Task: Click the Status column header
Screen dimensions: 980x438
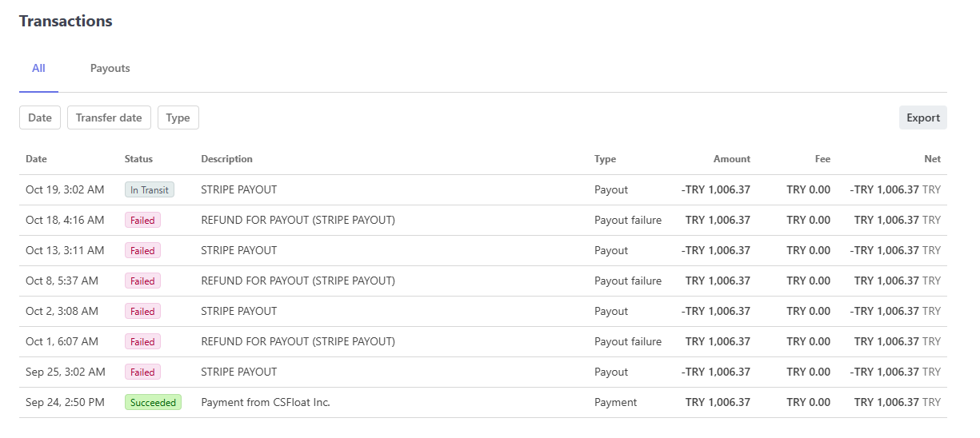Action: click(x=138, y=159)
